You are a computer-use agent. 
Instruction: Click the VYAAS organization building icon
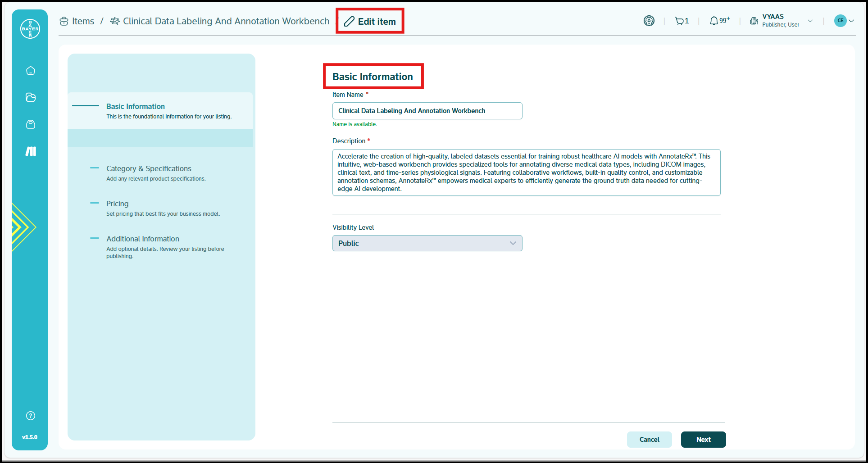point(754,20)
